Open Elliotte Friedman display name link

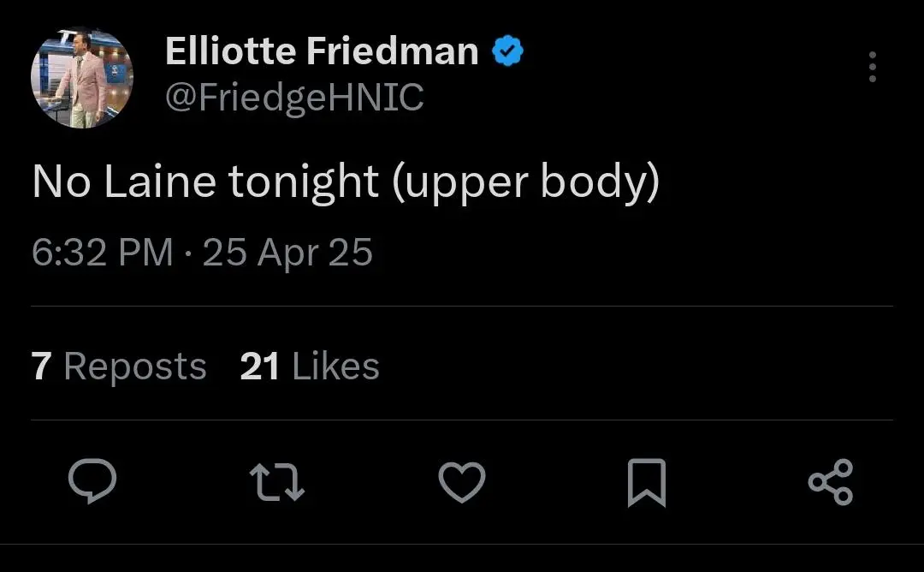pos(322,51)
